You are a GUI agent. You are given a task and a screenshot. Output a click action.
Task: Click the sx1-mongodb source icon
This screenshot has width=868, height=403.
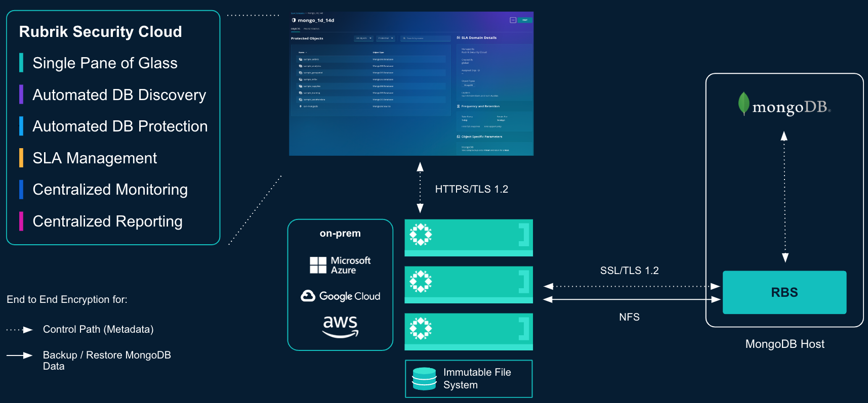(301, 106)
